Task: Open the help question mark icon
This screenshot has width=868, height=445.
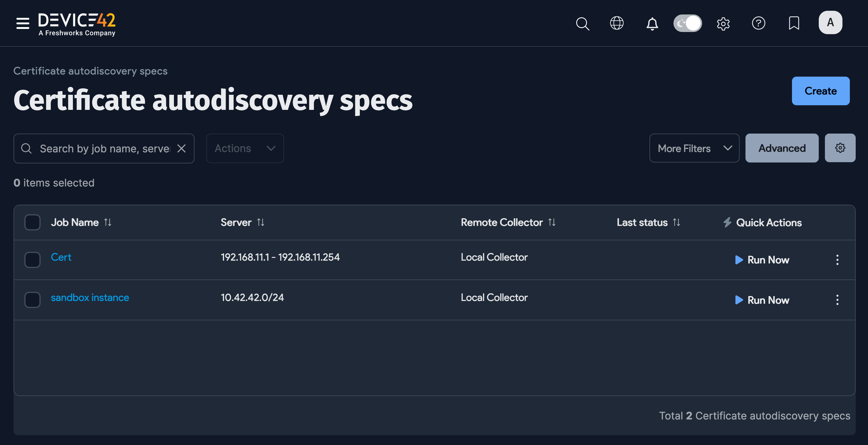Action: pyautogui.click(x=759, y=24)
